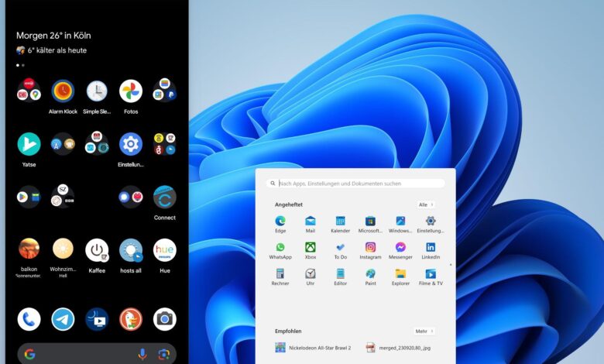This screenshot has width=604, height=364.
Task: Tap the hosts all shortcut
Action: (131, 250)
